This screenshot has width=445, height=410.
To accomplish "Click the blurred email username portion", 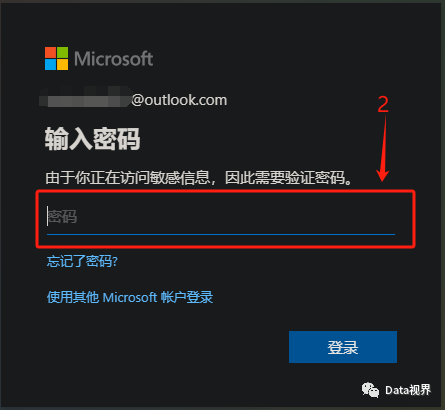I will point(86,97).
